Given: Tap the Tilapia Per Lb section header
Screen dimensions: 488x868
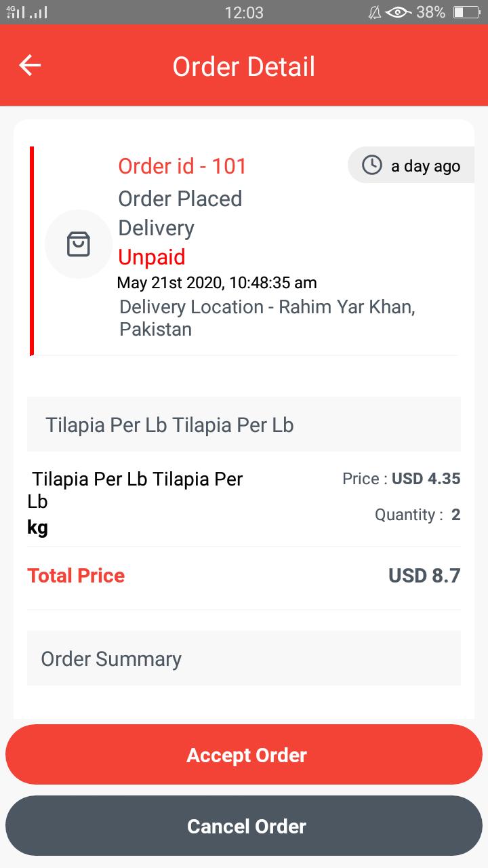Looking at the screenshot, I should tap(244, 425).
